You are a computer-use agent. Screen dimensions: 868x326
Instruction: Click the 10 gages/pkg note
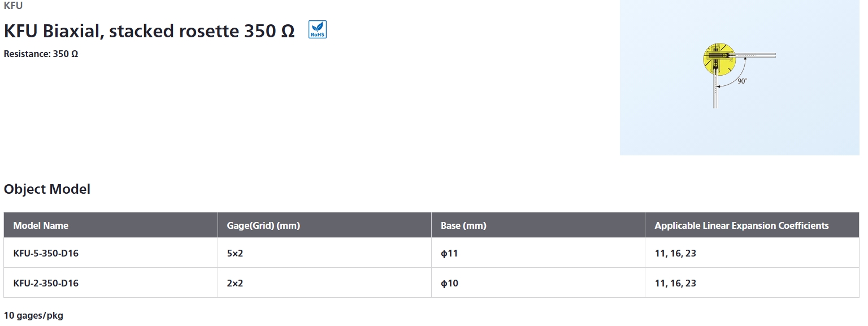click(x=33, y=315)
